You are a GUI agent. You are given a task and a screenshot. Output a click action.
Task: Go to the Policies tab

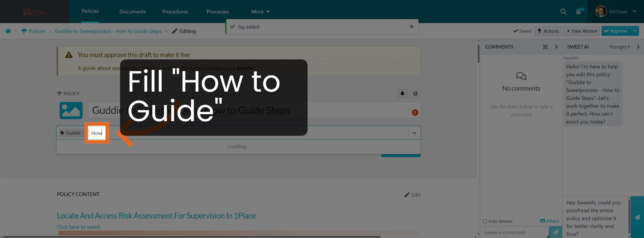pyautogui.click(x=90, y=11)
